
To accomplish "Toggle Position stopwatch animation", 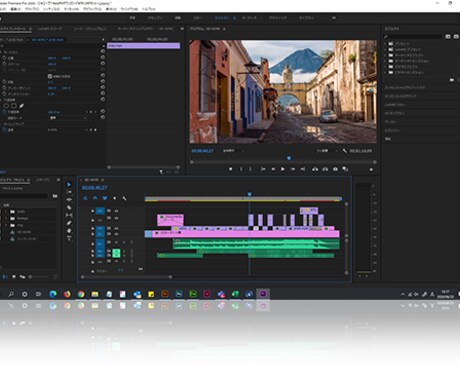I will (x=4, y=58).
